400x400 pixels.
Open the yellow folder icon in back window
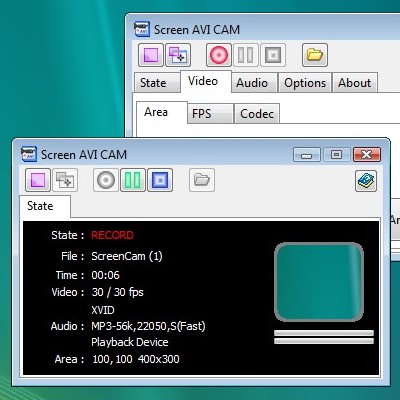tap(315, 55)
